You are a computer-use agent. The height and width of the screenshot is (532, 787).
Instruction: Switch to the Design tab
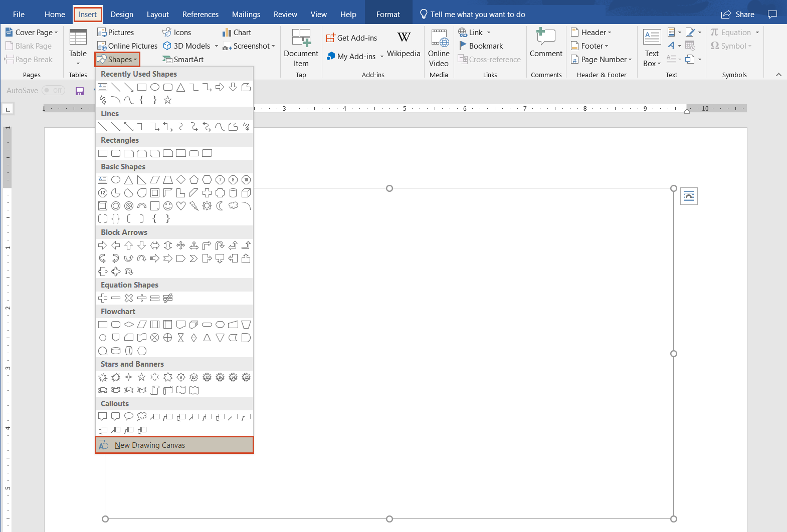122,15
